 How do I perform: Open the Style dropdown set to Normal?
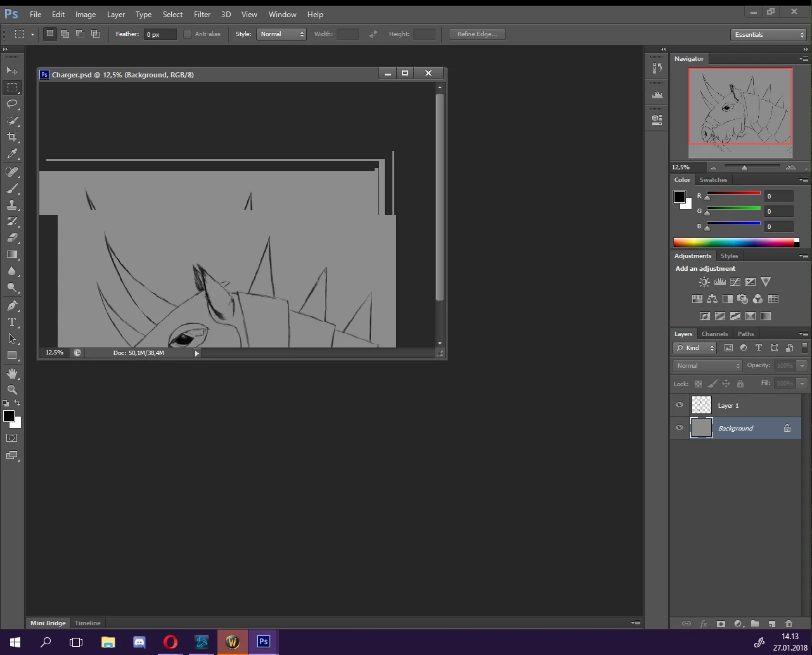(x=281, y=34)
